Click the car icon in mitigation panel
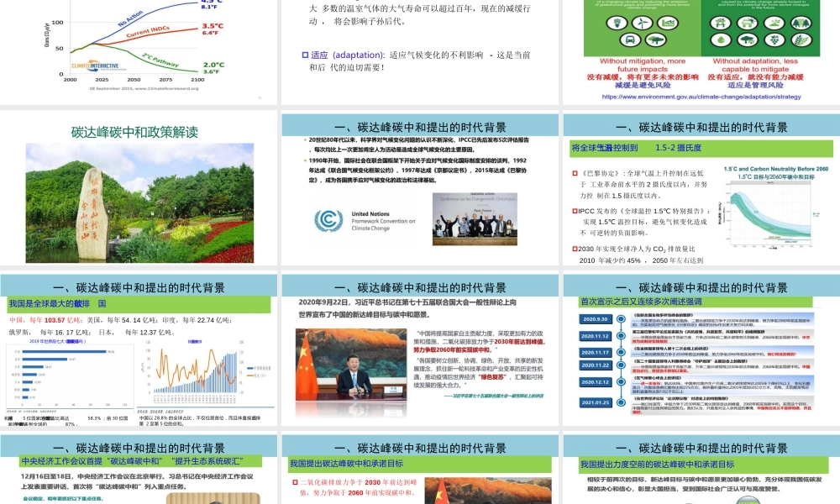Screen dimensions: 840x504 point(631,39)
